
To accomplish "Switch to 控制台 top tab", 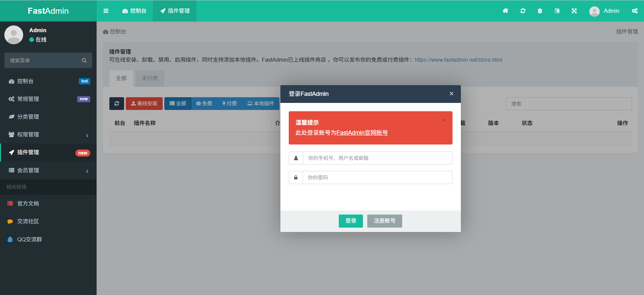I will [x=134, y=11].
